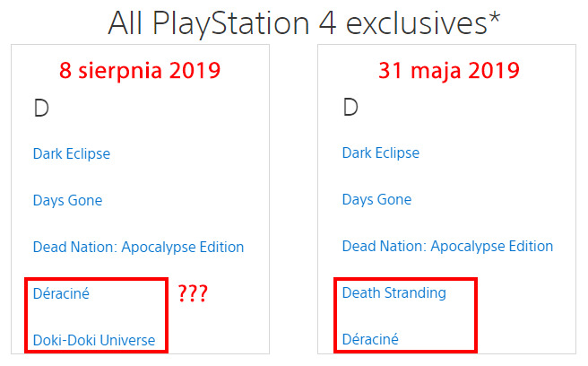Select Déraciné link under 31 maja 2019
Image resolution: width=588 pixels, height=366 pixels.
370,340
